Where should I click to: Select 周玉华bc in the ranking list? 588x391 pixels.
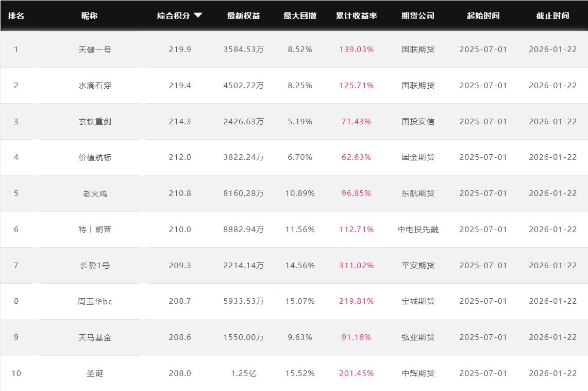click(x=95, y=301)
